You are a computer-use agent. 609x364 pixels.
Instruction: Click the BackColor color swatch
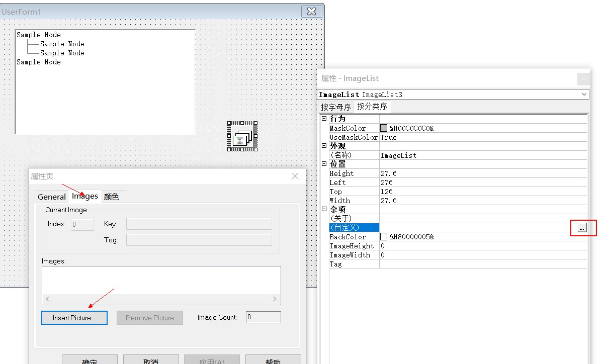[x=383, y=236]
